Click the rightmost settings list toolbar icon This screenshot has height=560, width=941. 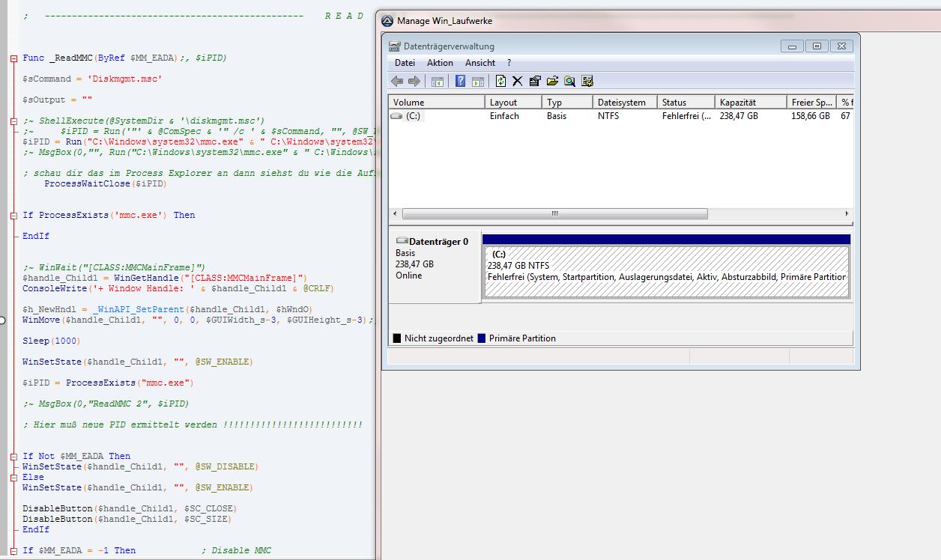587,81
